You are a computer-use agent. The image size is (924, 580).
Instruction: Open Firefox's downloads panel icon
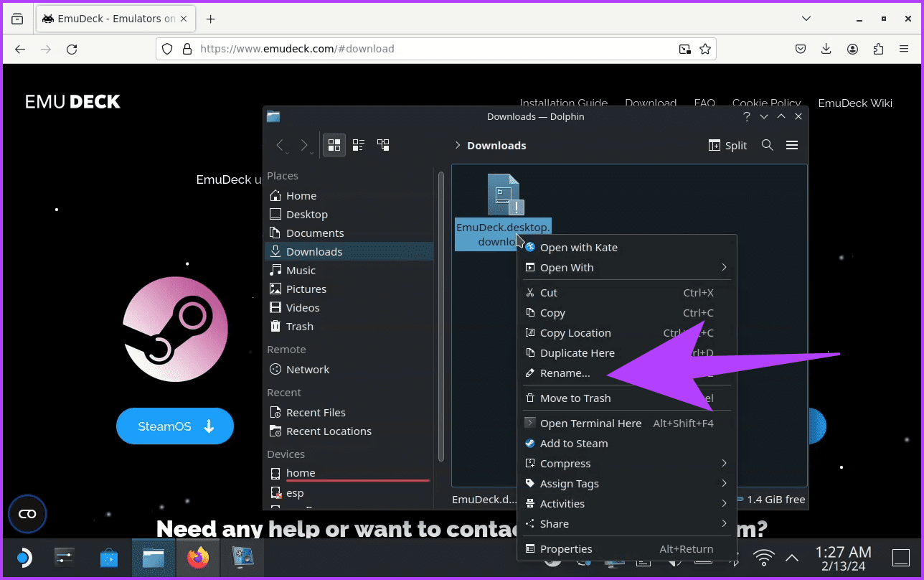826,49
